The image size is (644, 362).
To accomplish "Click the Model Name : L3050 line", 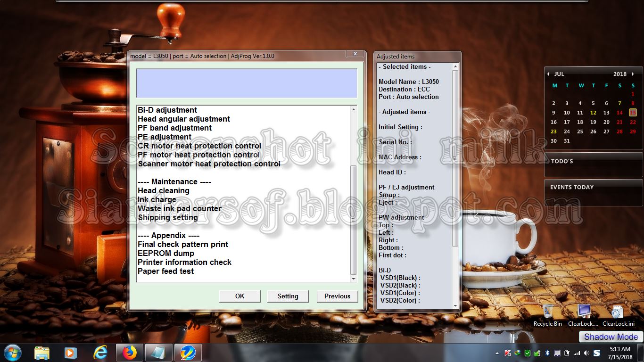I will click(x=408, y=82).
